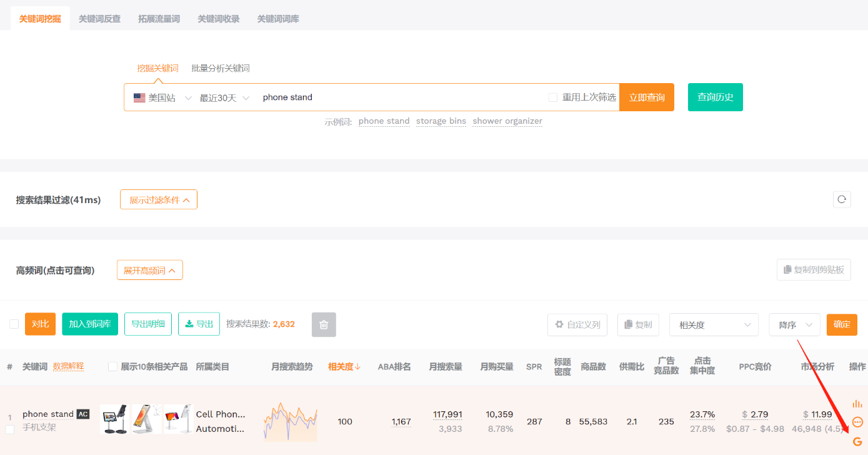
Task: Click SPR value 287
Action: pyautogui.click(x=534, y=422)
